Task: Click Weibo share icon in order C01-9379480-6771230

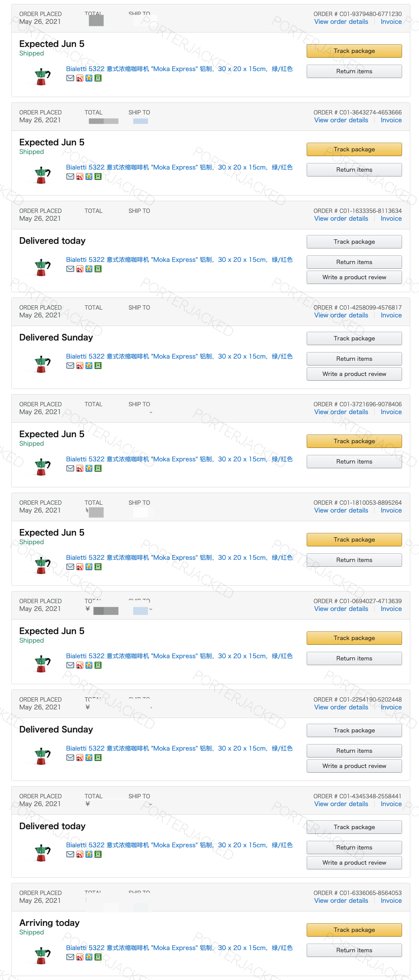Action: [80, 78]
